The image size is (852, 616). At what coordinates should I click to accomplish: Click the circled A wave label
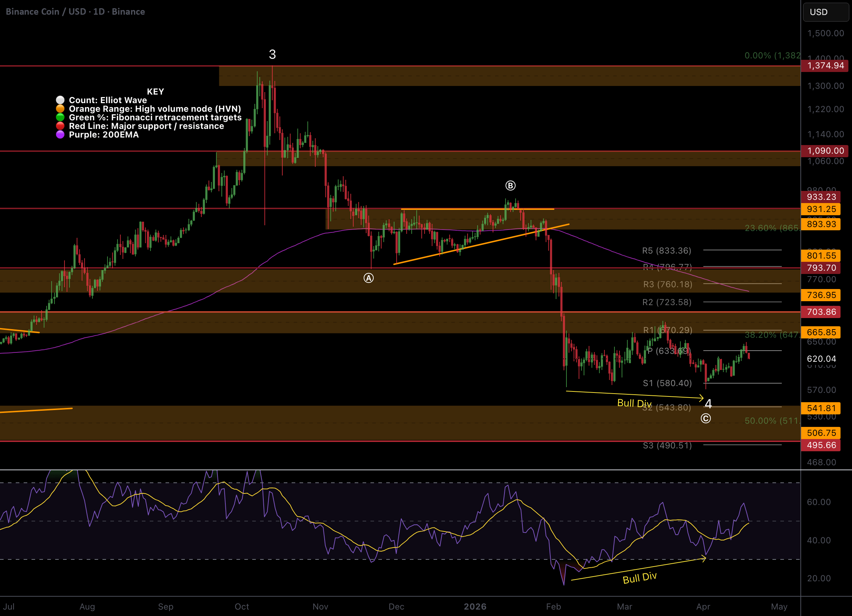pos(369,278)
